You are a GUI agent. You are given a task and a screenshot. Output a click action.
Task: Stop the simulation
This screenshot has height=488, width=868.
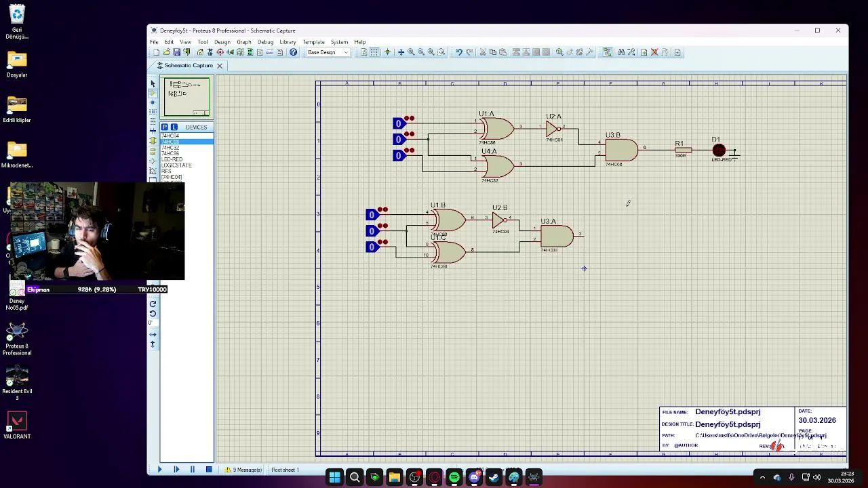click(209, 470)
